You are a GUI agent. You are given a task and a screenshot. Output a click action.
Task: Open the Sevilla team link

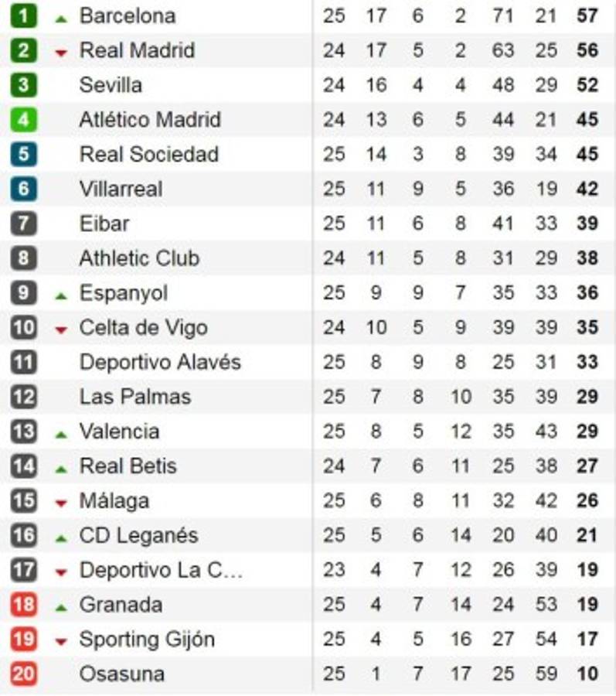[111, 85]
